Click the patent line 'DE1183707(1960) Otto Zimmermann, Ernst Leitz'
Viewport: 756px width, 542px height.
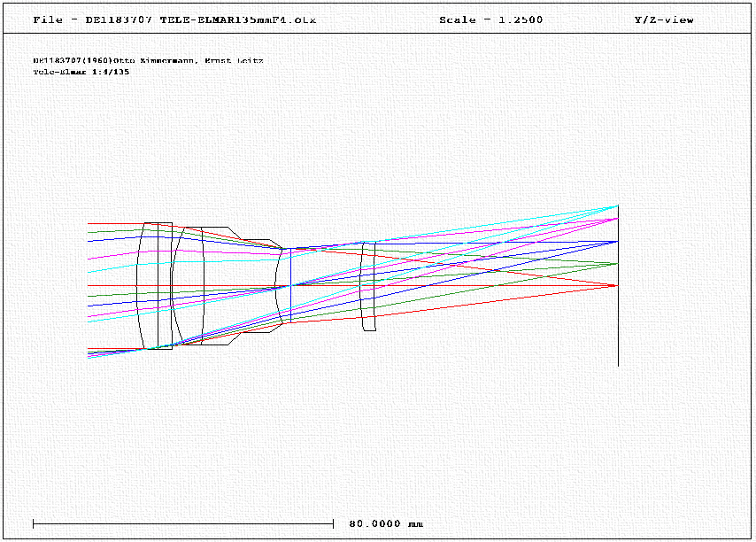tap(148, 61)
